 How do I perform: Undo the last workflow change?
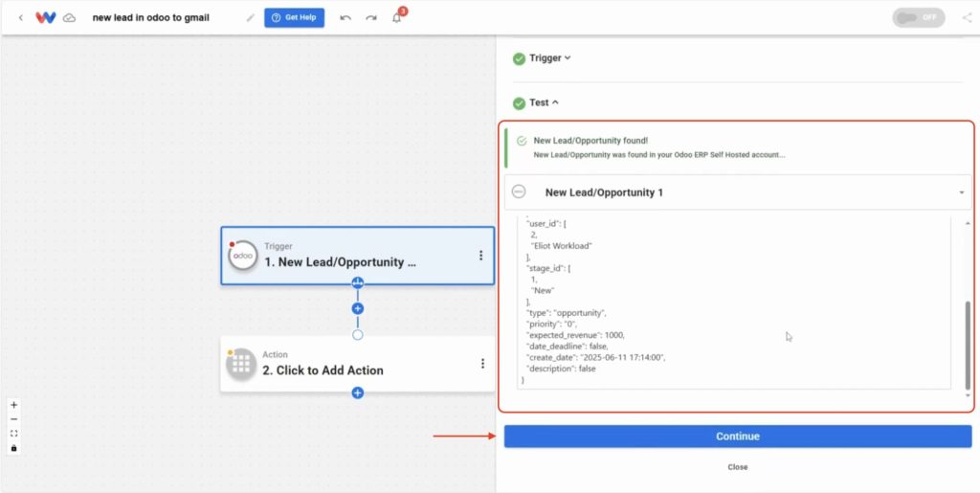pos(345,18)
